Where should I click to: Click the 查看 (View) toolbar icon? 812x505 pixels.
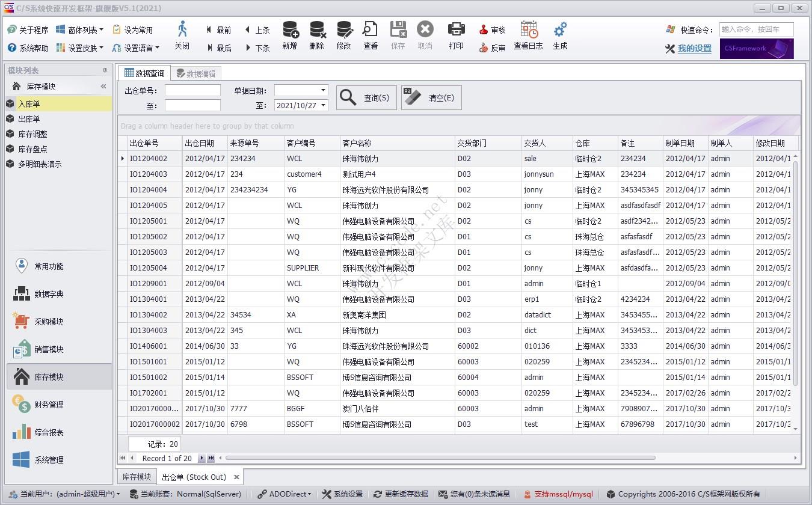click(370, 36)
